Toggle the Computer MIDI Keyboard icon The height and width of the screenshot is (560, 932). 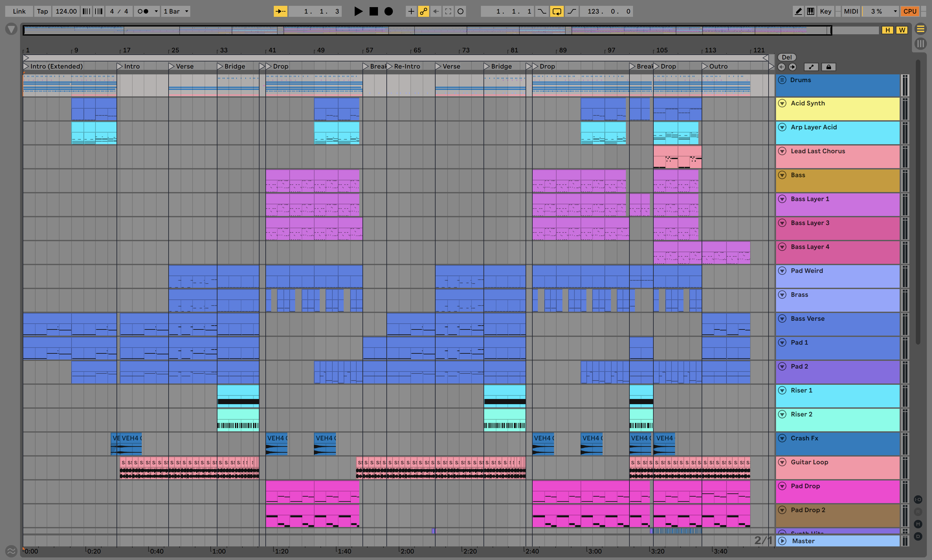click(x=810, y=11)
